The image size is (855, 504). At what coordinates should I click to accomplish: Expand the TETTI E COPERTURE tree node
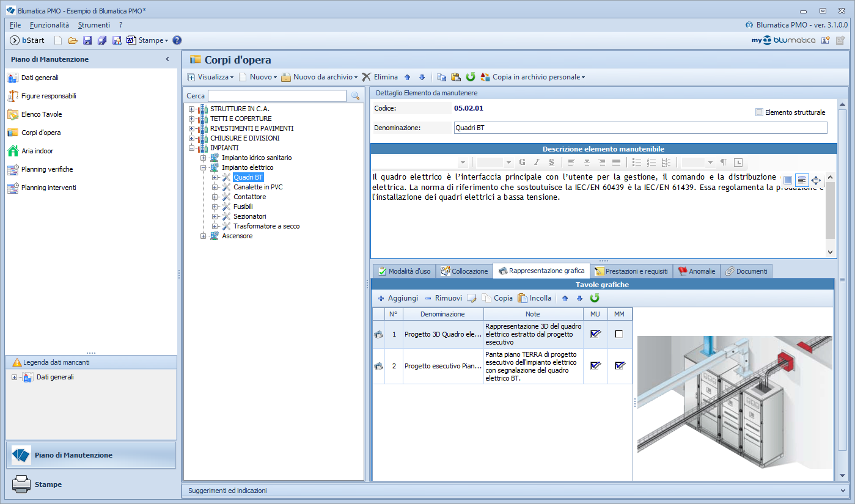tap(191, 119)
